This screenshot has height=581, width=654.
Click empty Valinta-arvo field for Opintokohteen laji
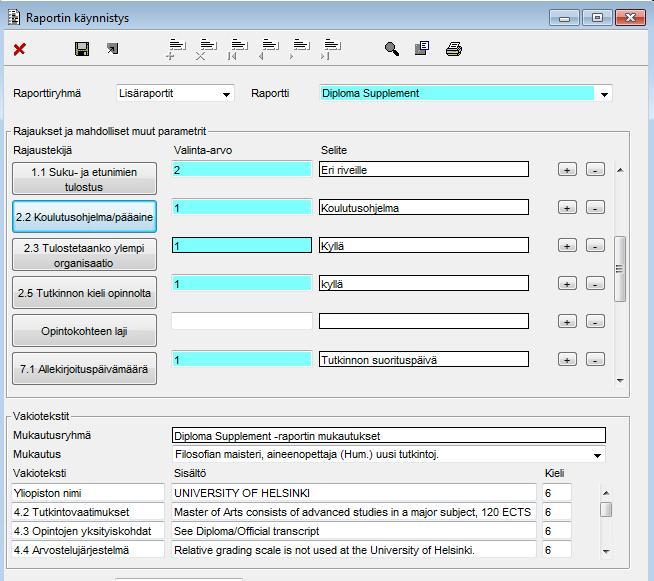point(242,322)
